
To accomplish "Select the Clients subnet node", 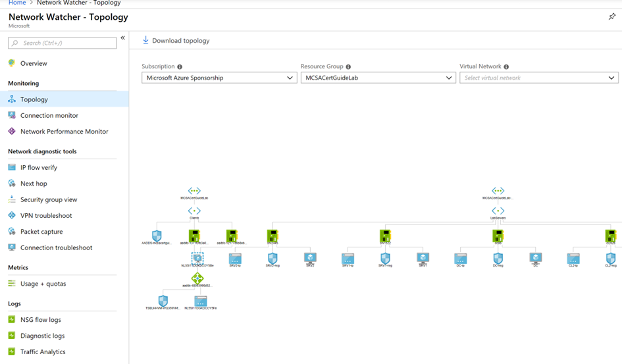I will tap(194, 211).
